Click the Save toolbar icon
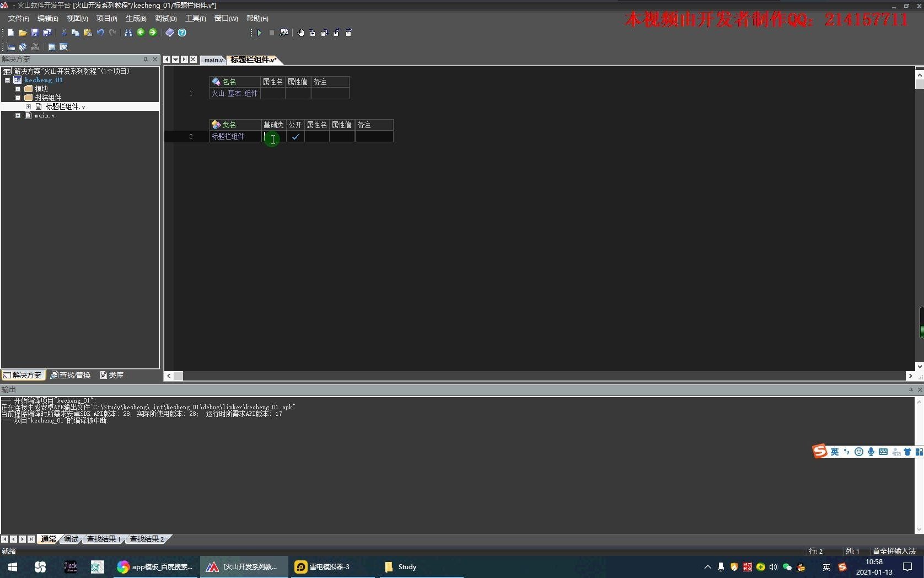Image resolution: width=924 pixels, height=578 pixels. [x=35, y=33]
